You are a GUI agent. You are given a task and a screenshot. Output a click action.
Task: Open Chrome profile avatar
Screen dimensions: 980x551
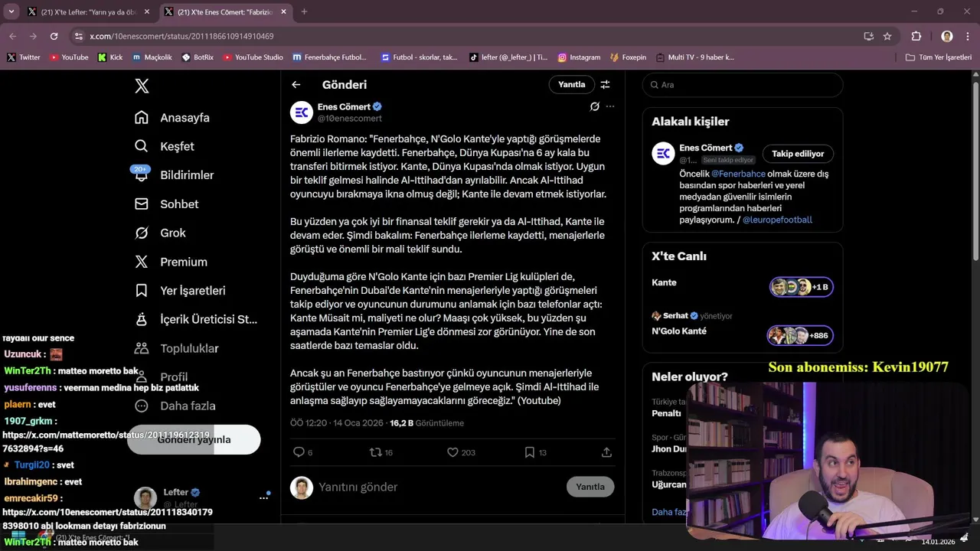947,36
